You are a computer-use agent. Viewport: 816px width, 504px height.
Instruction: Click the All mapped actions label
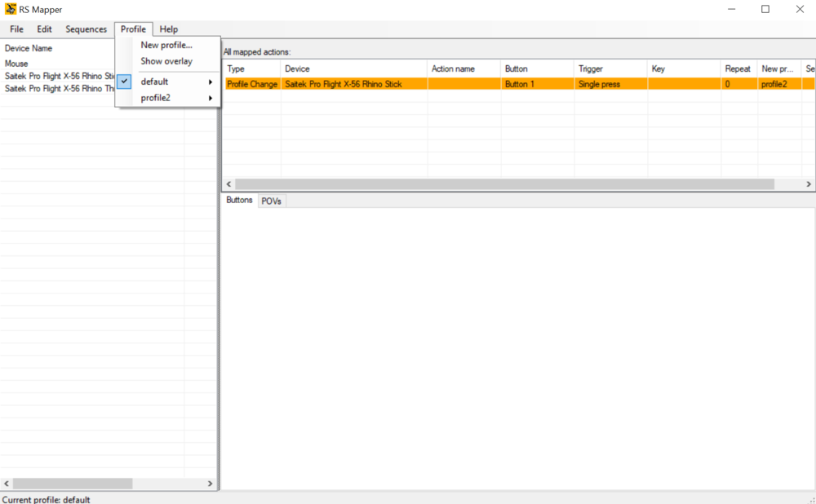click(x=257, y=52)
